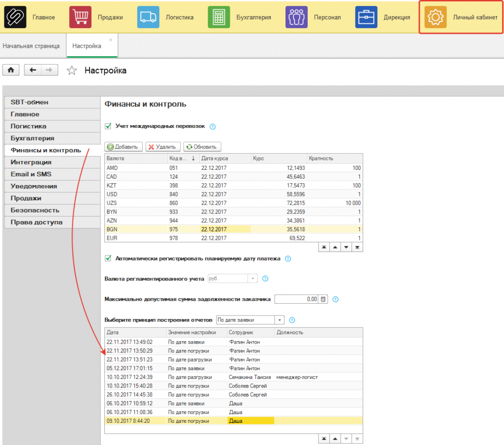Click the Курс column header
This screenshot has width=504, height=445.
point(279,158)
